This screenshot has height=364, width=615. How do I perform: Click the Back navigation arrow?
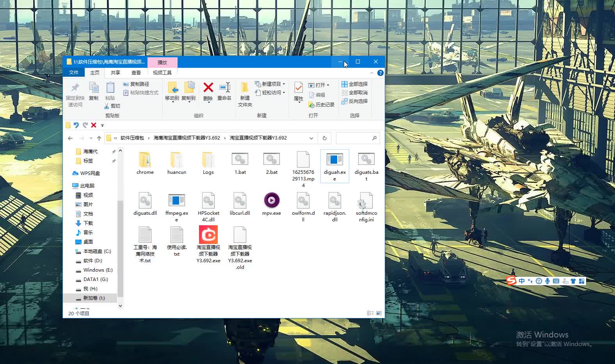(x=70, y=138)
